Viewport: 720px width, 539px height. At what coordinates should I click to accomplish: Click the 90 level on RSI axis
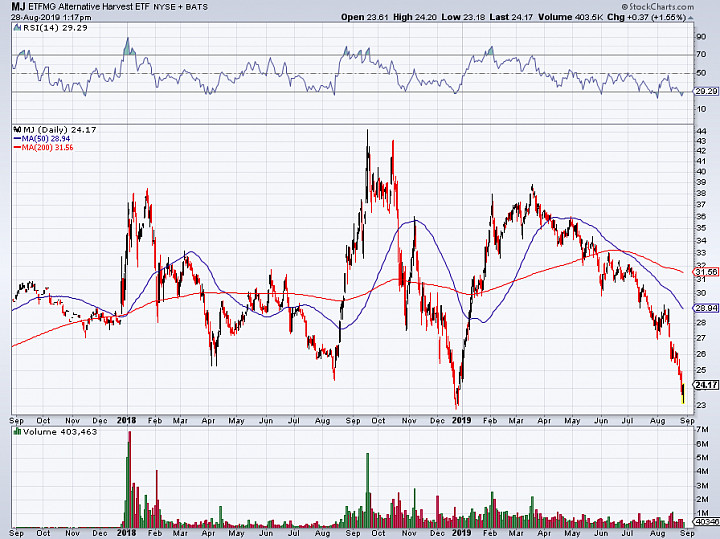pos(701,37)
